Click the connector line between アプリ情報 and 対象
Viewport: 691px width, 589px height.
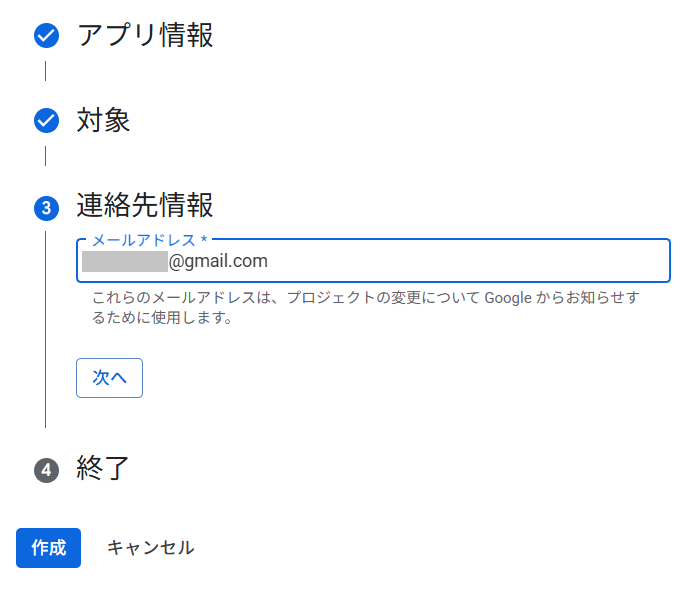(46, 71)
